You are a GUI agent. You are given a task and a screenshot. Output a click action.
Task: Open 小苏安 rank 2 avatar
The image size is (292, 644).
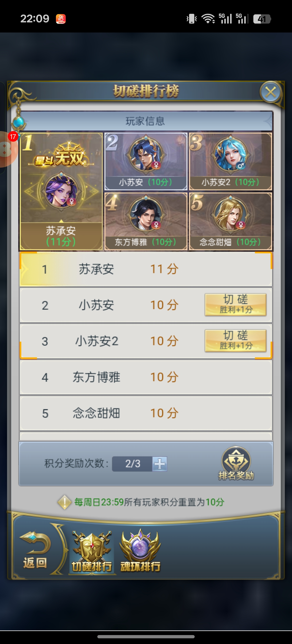(x=146, y=153)
